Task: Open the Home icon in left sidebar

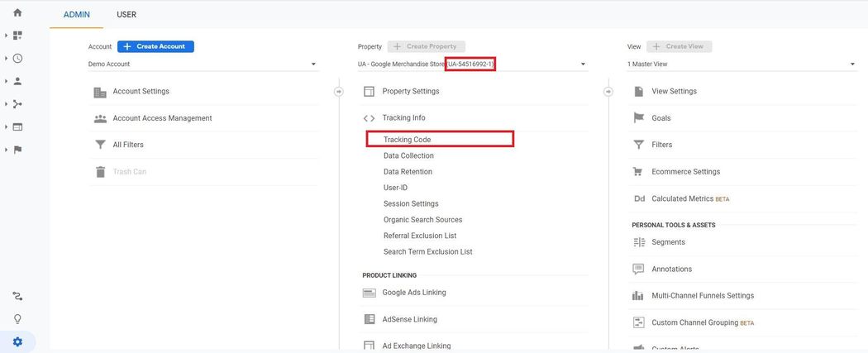Action: pyautogui.click(x=17, y=12)
